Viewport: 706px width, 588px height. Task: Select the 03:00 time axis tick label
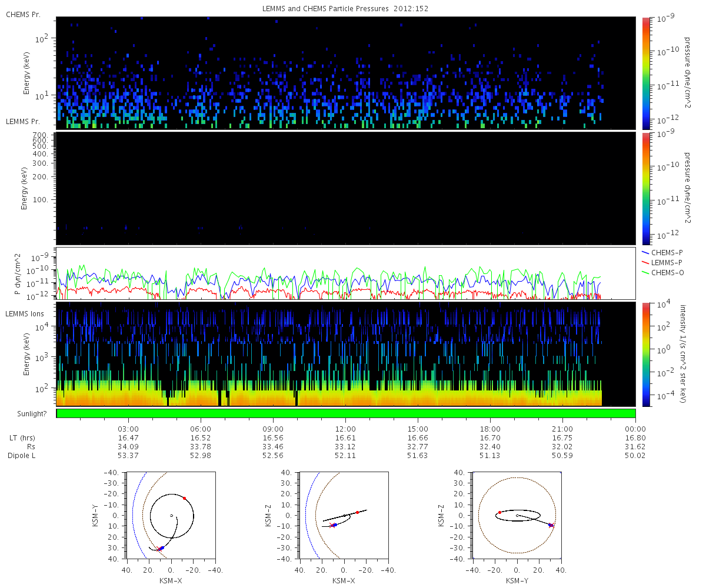click(x=128, y=429)
